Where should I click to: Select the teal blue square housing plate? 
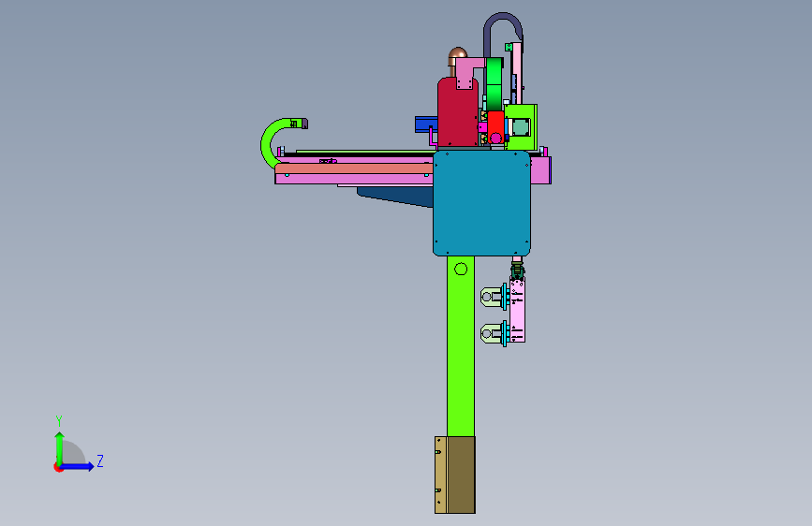click(x=481, y=203)
